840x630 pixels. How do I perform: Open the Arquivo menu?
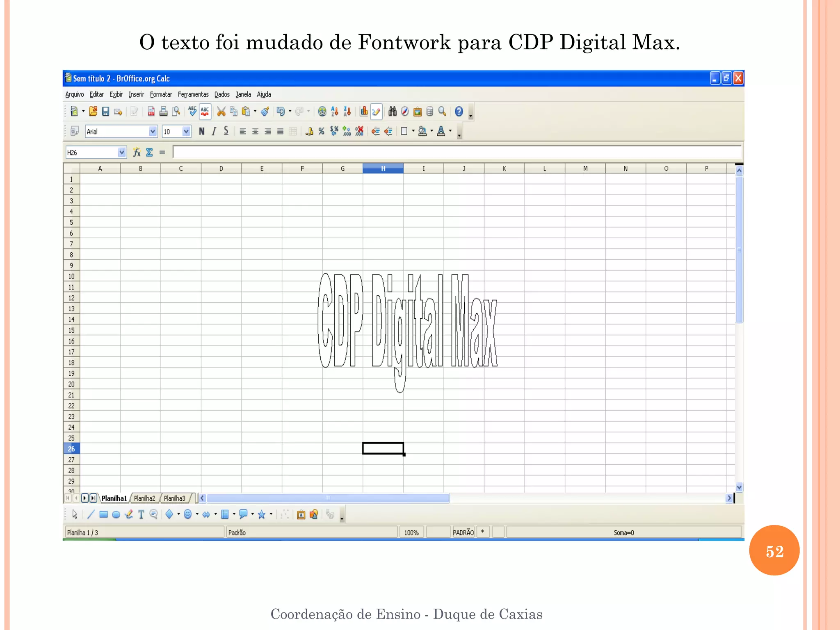(x=74, y=94)
